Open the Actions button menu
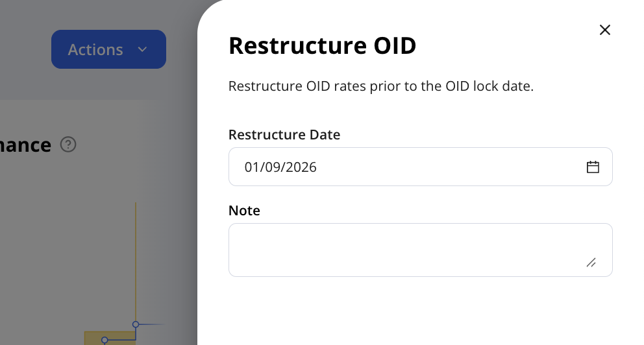The image size is (644, 345). [108, 49]
